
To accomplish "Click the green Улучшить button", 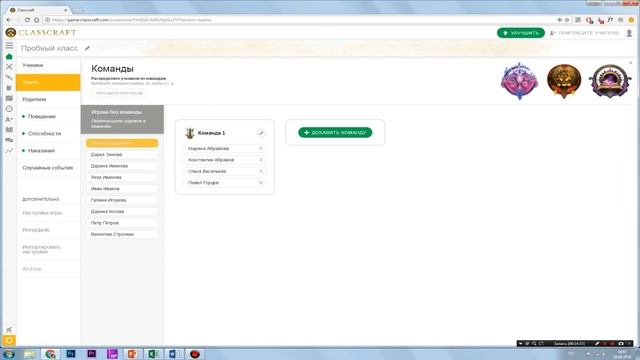I will 520,33.
